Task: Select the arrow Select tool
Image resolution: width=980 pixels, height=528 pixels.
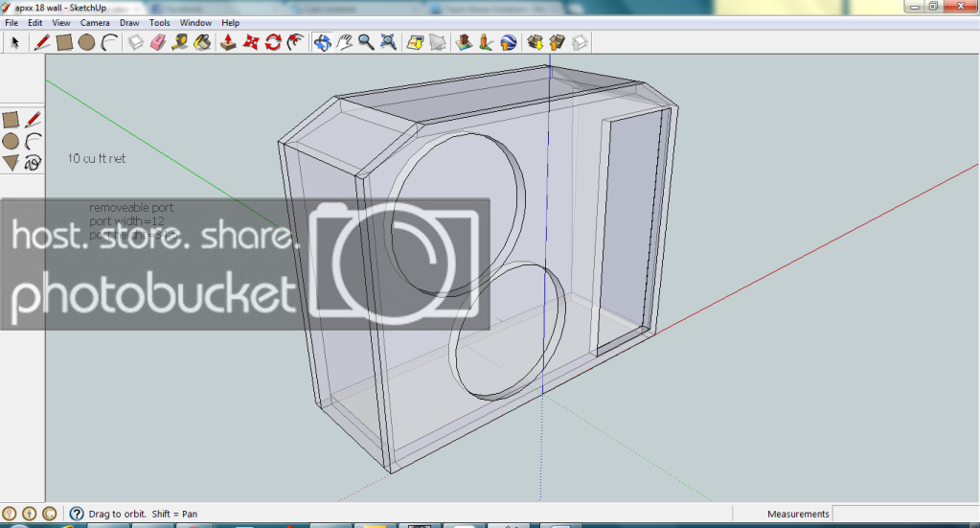Action: (15, 42)
